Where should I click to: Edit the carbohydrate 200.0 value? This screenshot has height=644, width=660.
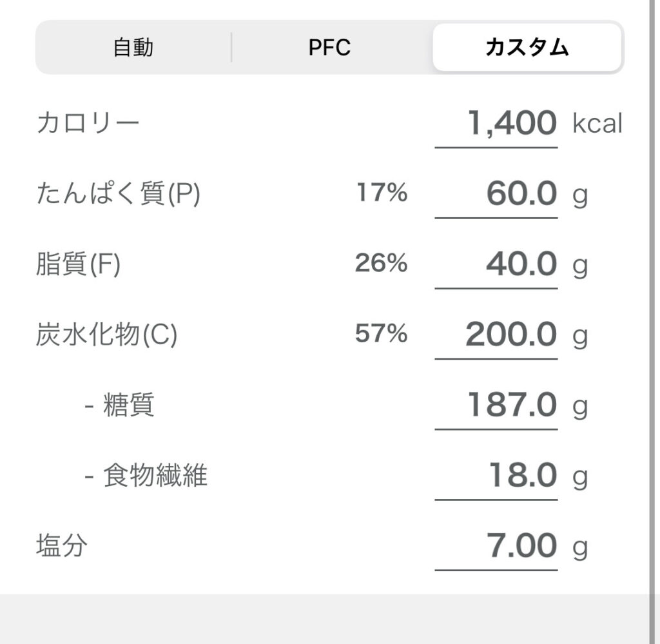click(496, 335)
